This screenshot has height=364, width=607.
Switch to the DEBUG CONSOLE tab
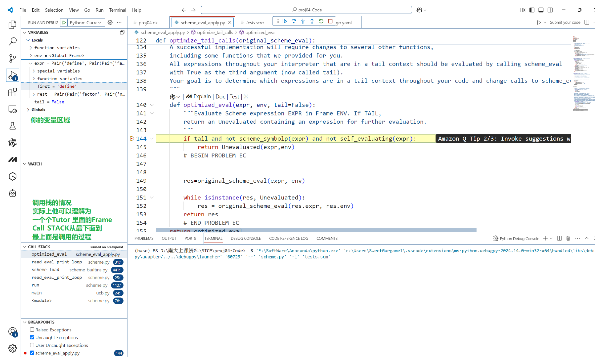(x=245, y=238)
